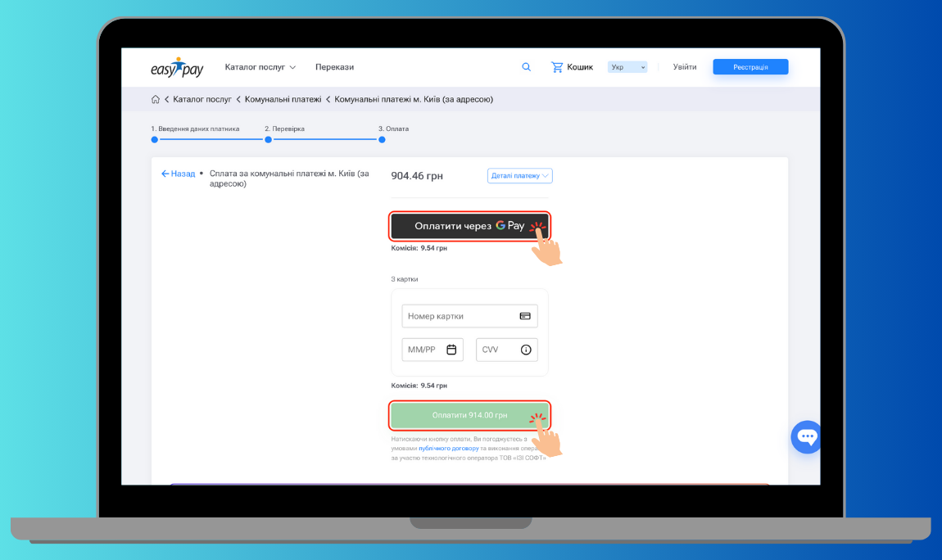Click the card icon in the card number field
942x560 pixels.
(x=525, y=316)
